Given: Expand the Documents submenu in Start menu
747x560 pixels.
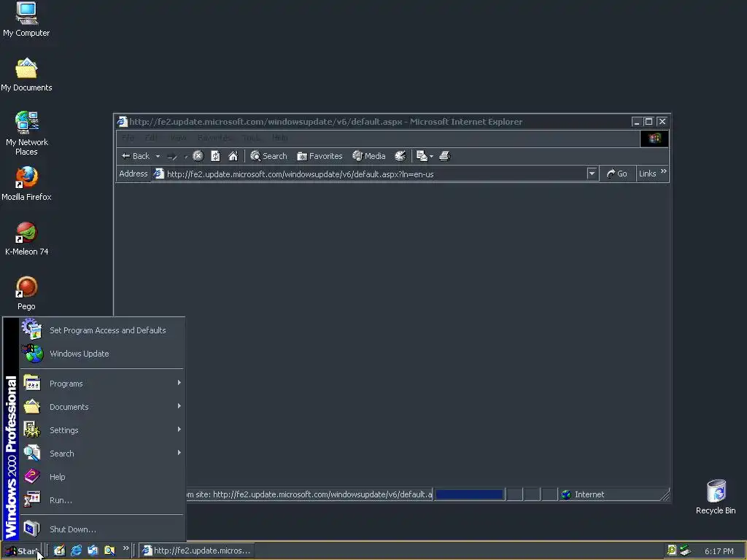Looking at the screenshot, I should pyautogui.click(x=102, y=407).
